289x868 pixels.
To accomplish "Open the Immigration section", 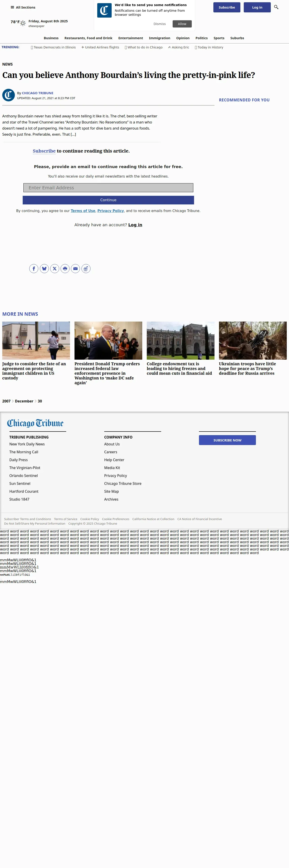I will (x=160, y=38).
